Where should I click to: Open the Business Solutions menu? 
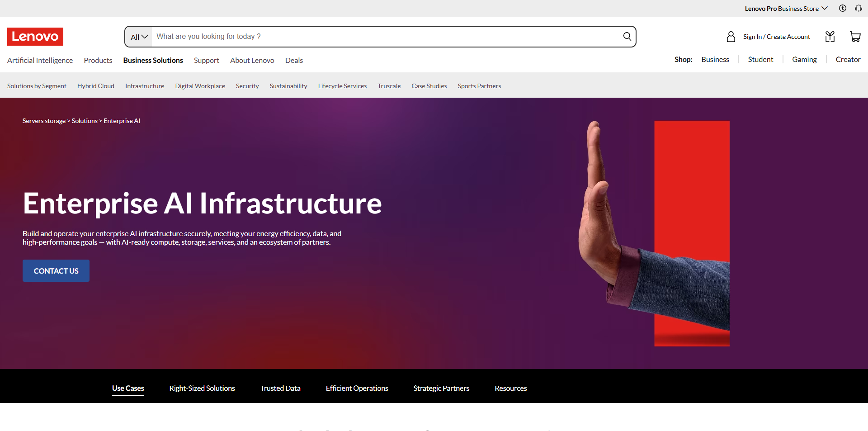click(x=153, y=60)
